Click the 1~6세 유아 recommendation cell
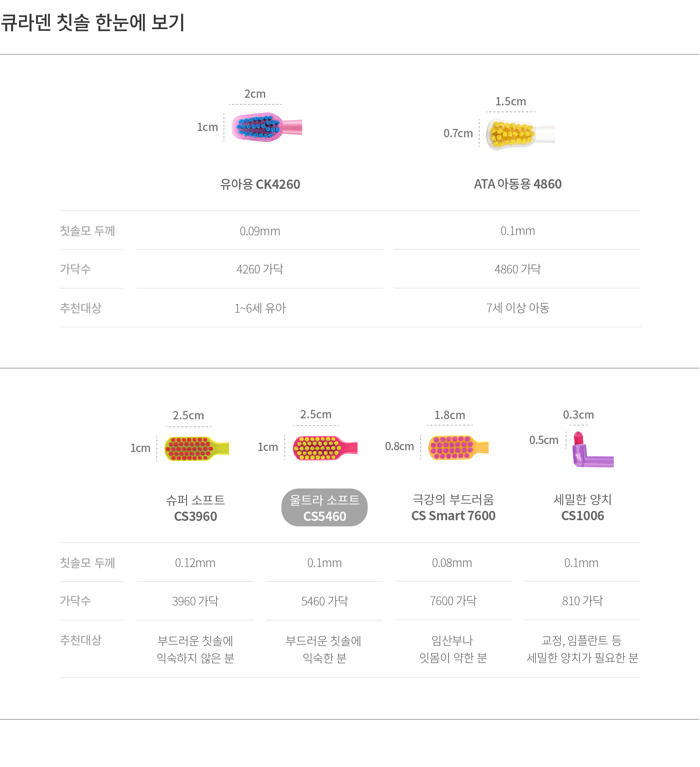700x767 pixels. 260,308
